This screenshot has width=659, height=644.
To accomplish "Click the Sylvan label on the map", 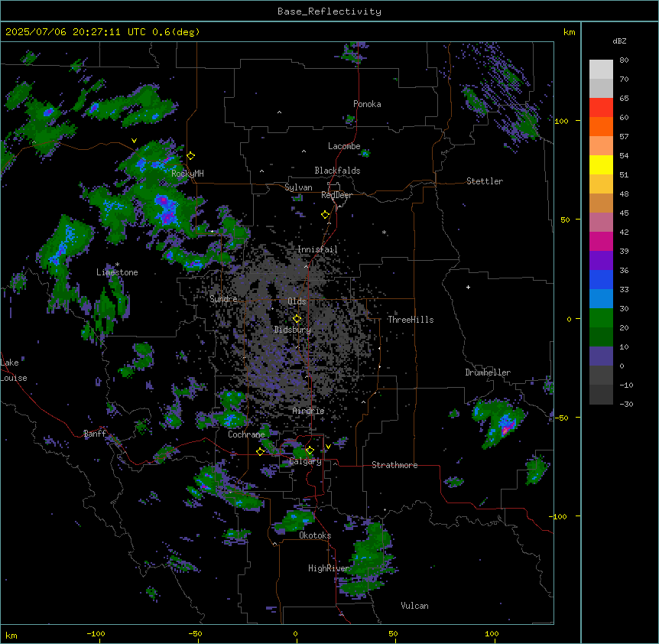I will pyautogui.click(x=298, y=187).
